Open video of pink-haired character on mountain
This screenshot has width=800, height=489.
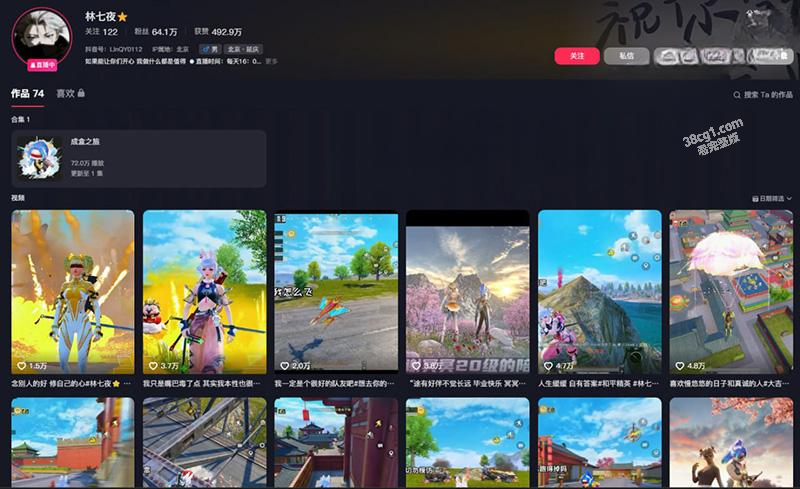[600, 292]
